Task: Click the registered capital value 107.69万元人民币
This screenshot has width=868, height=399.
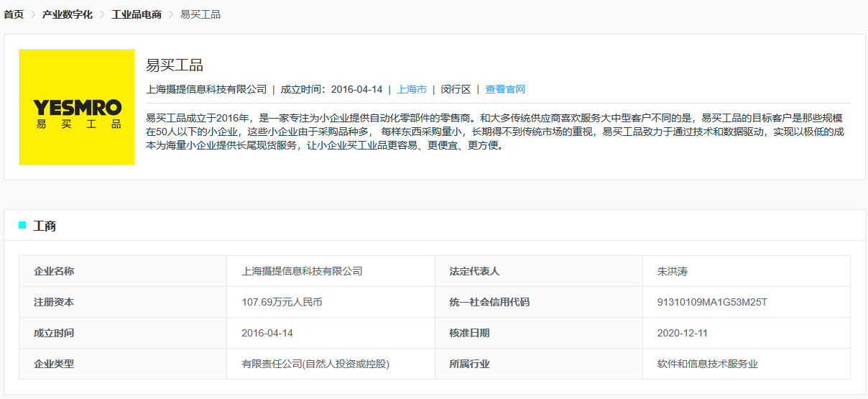Action: (x=282, y=302)
